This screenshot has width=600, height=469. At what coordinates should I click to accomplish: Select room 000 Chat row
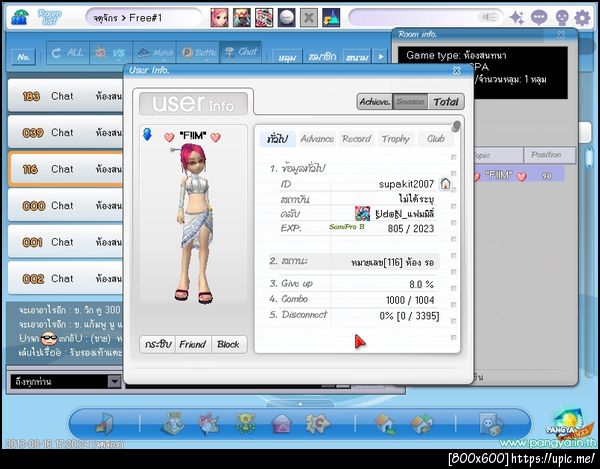(66, 206)
